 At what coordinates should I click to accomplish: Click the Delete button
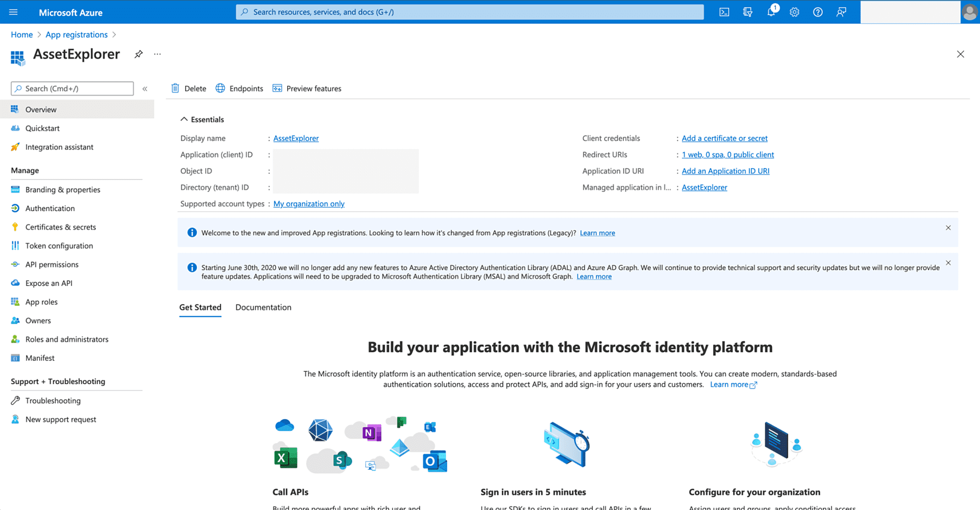[x=189, y=89]
